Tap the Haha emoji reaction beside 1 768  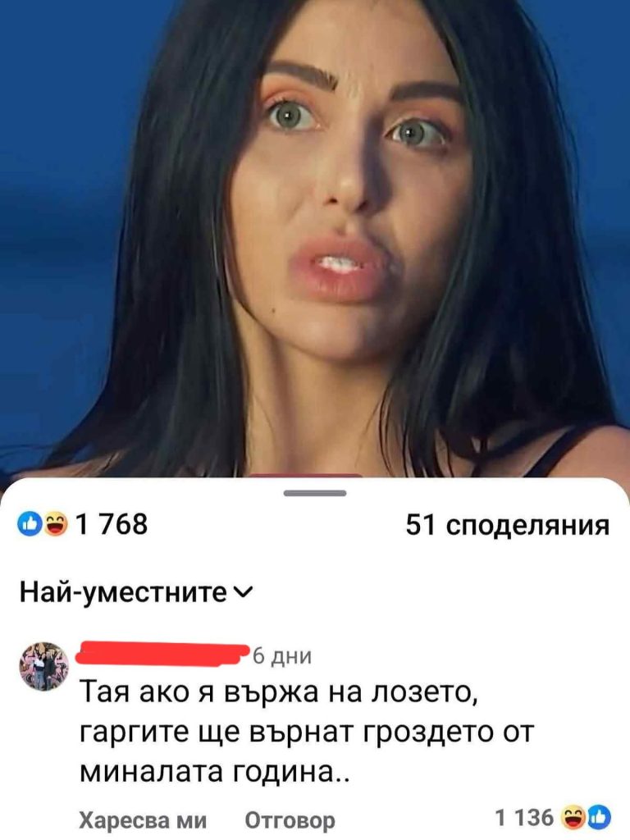pyautogui.click(x=55, y=523)
